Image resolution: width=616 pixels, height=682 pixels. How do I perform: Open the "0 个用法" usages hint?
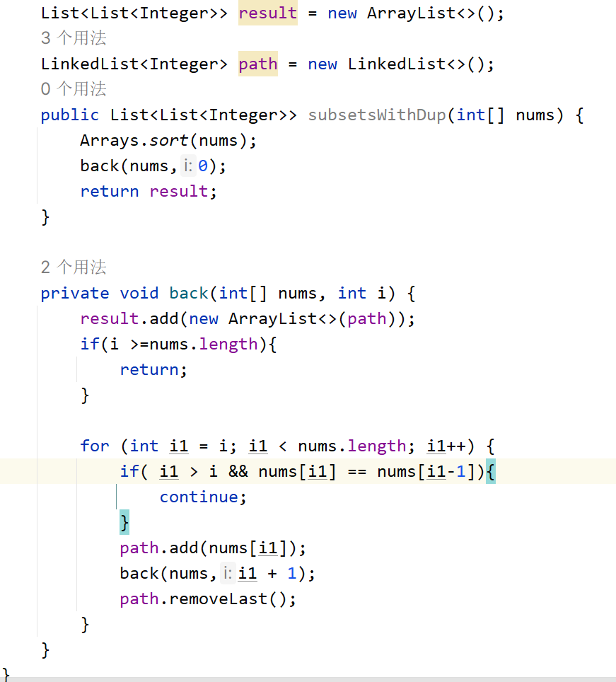click(74, 89)
